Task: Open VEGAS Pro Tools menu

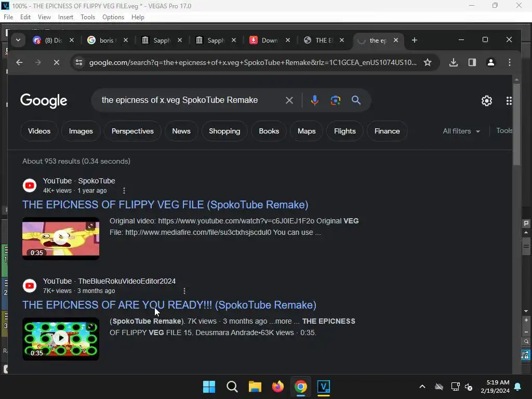Action: point(87,17)
